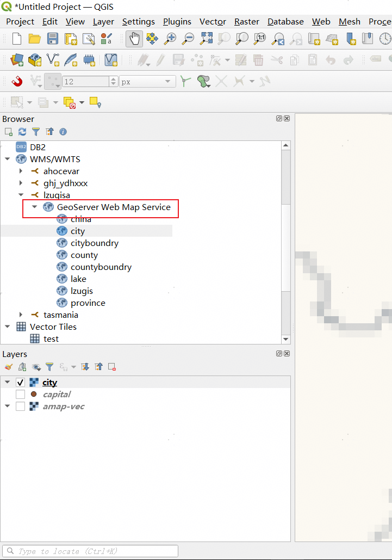Click the Zoom In magnifier tool
Screen dimensions: 392x560
[x=171, y=39]
